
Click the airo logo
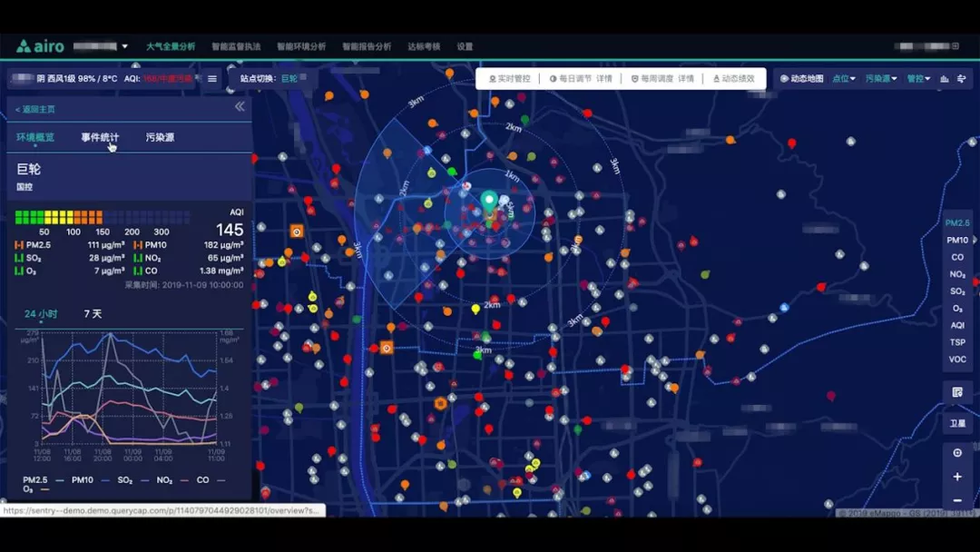point(40,46)
